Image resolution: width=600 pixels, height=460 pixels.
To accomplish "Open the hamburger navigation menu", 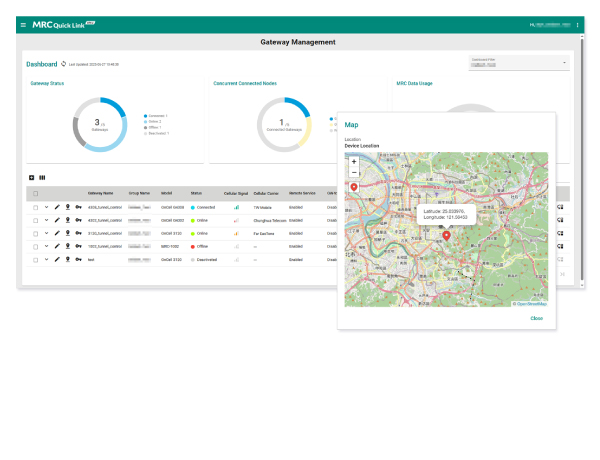I will 23,24.
